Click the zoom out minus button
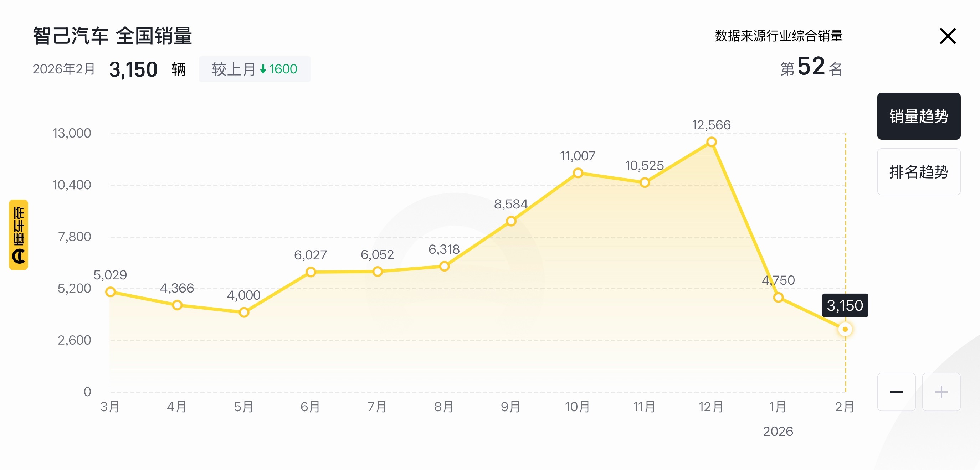The image size is (980, 470). tap(896, 392)
